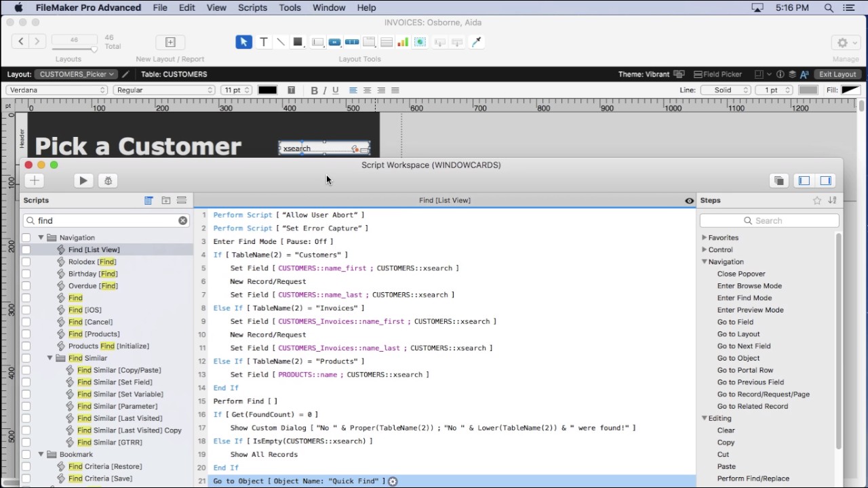Select the Format Painter eyedropper tool

[x=476, y=42]
